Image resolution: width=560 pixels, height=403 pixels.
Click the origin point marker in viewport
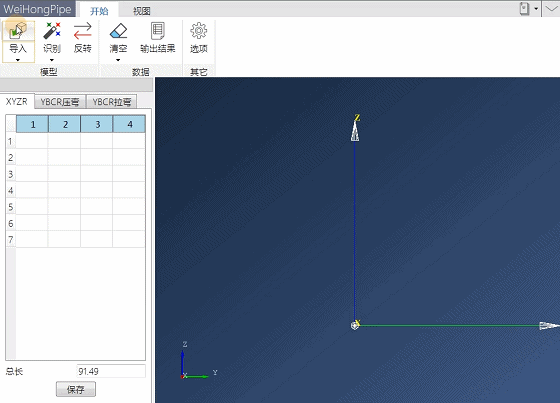tap(355, 325)
